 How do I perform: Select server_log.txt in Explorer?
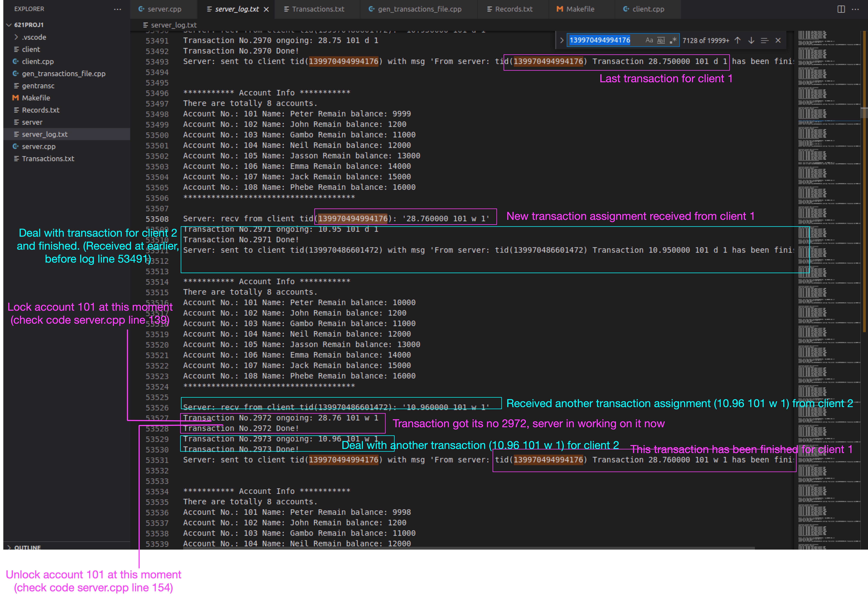pyautogui.click(x=67, y=134)
